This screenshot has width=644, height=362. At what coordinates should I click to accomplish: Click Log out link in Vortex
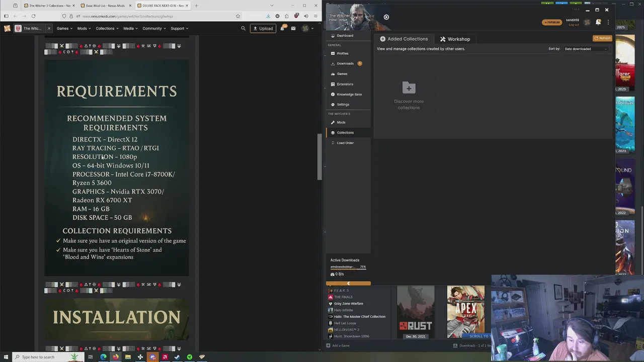tap(574, 24)
